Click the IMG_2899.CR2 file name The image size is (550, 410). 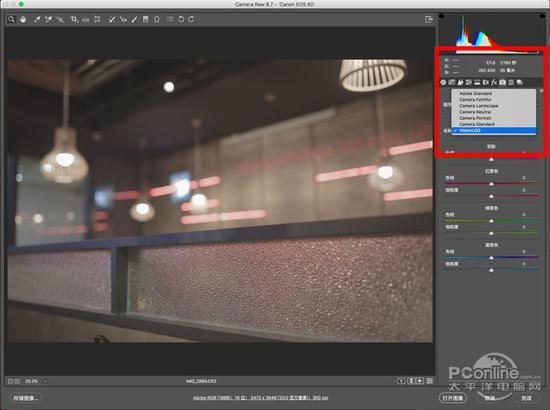pyautogui.click(x=201, y=381)
